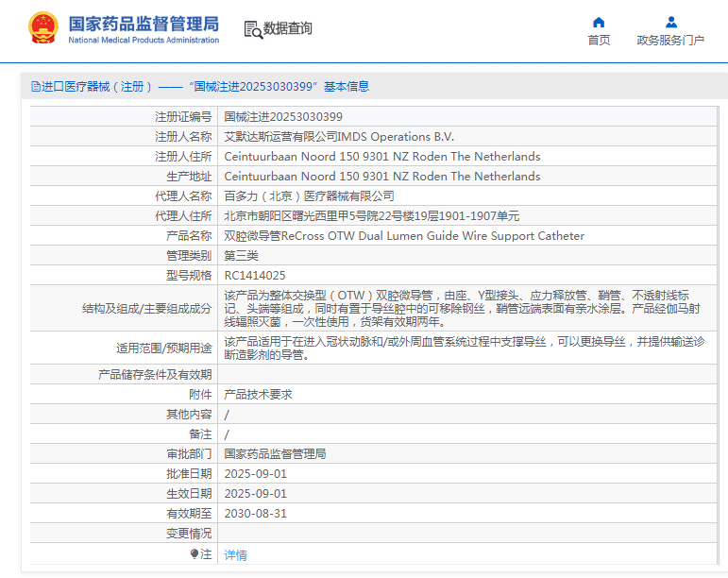728x578 pixels.
Task: Click the 国家药品监督管理局 site title
Action: 143,24
